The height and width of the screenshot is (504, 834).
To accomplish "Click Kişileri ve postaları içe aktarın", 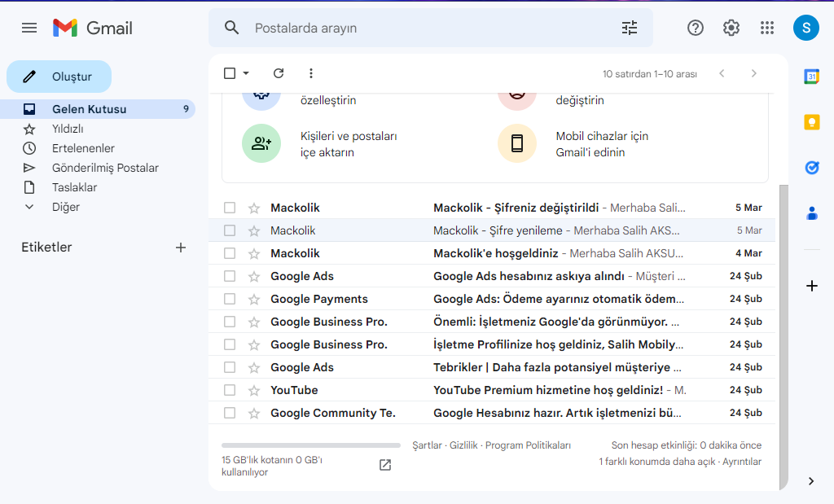I will [349, 144].
